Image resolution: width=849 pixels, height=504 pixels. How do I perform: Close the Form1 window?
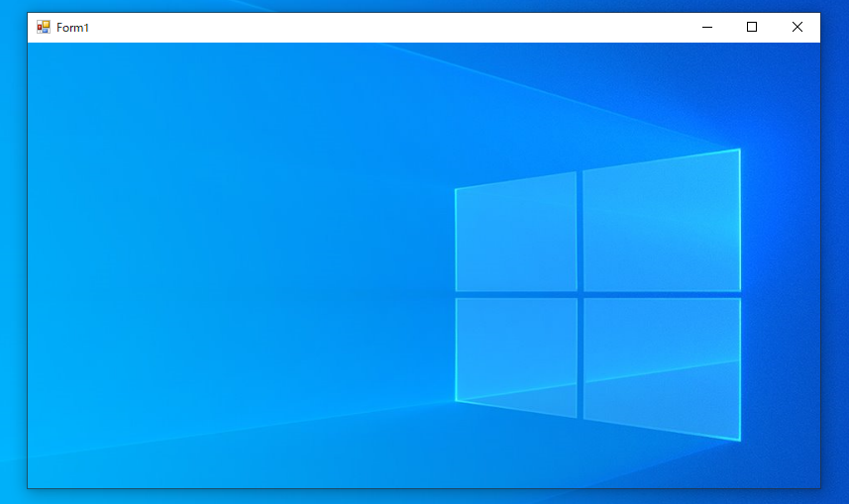pos(797,27)
